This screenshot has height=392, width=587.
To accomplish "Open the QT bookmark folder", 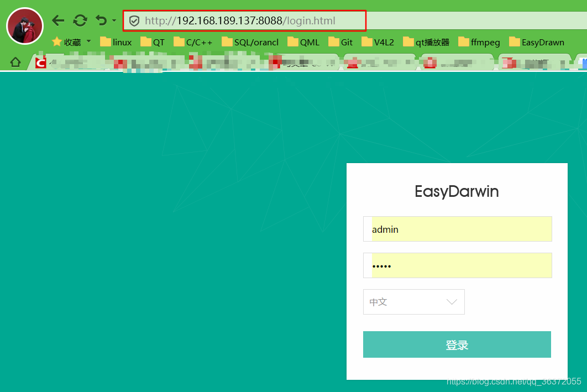I will click(x=153, y=42).
